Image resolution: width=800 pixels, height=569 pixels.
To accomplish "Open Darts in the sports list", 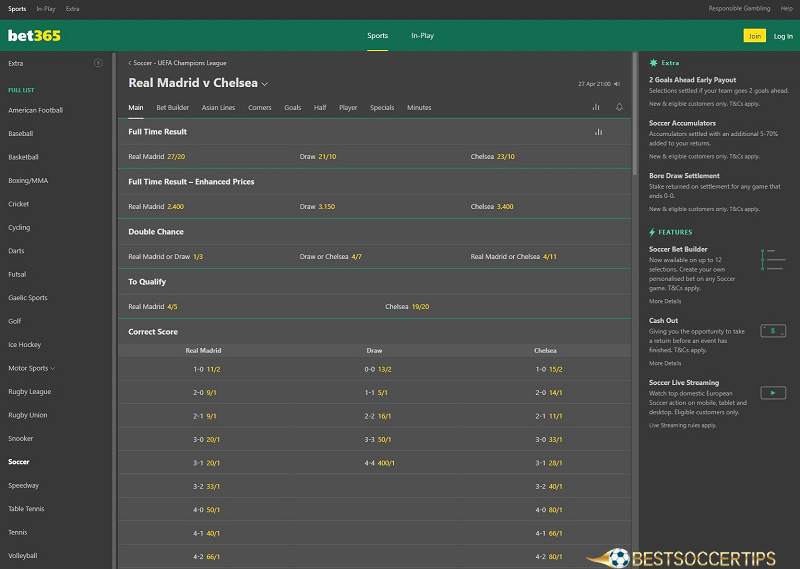I will pos(16,251).
